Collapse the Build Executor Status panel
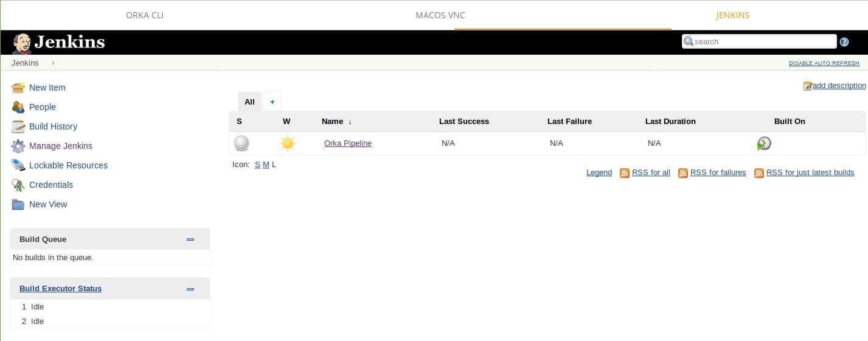868x341 pixels. click(190, 289)
